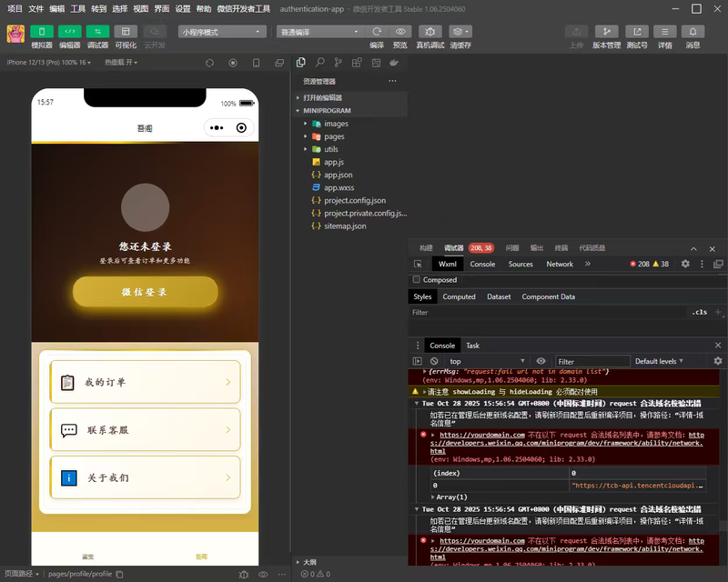Enable the Composed checkbox
This screenshot has width=728, height=582.
tap(417, 280)
